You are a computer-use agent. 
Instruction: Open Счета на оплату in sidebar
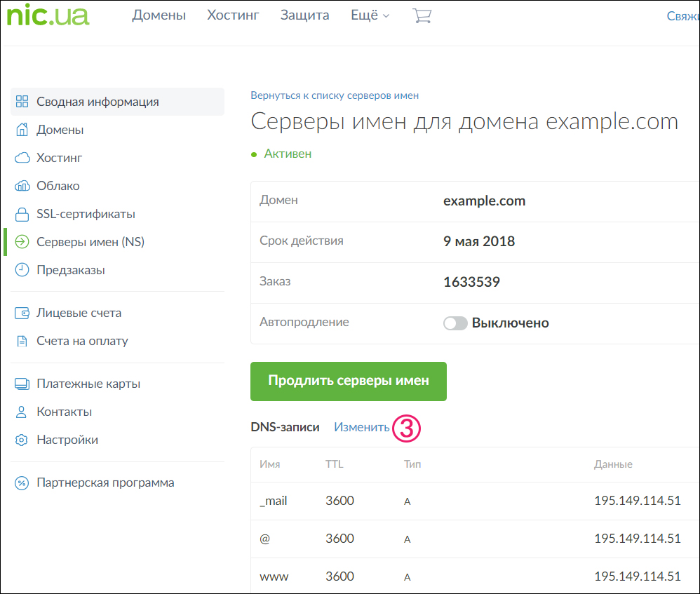pyautogui.click(x=82, y=341)
